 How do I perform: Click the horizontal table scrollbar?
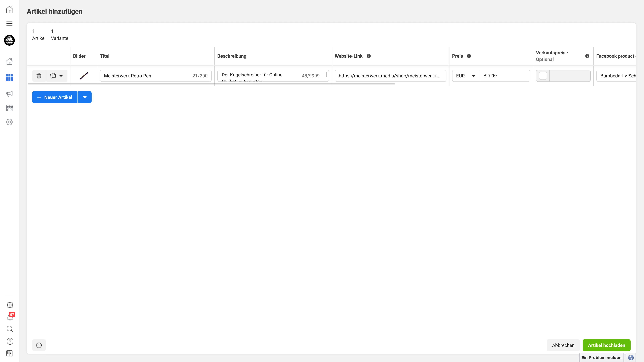(211, 84)
